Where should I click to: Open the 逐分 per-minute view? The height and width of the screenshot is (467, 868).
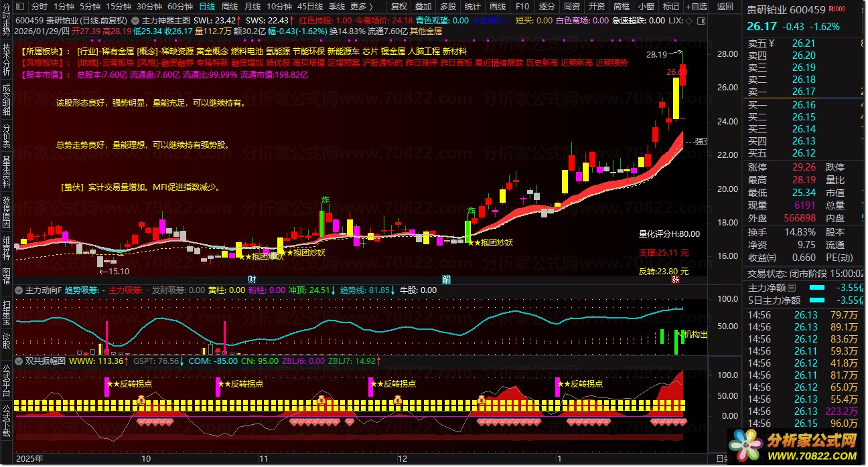(547, 6)
